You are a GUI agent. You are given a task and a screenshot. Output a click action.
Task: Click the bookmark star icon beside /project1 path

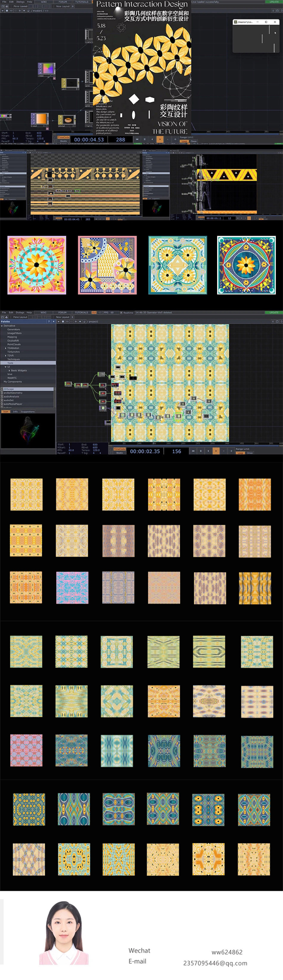[x=80, y=321]
